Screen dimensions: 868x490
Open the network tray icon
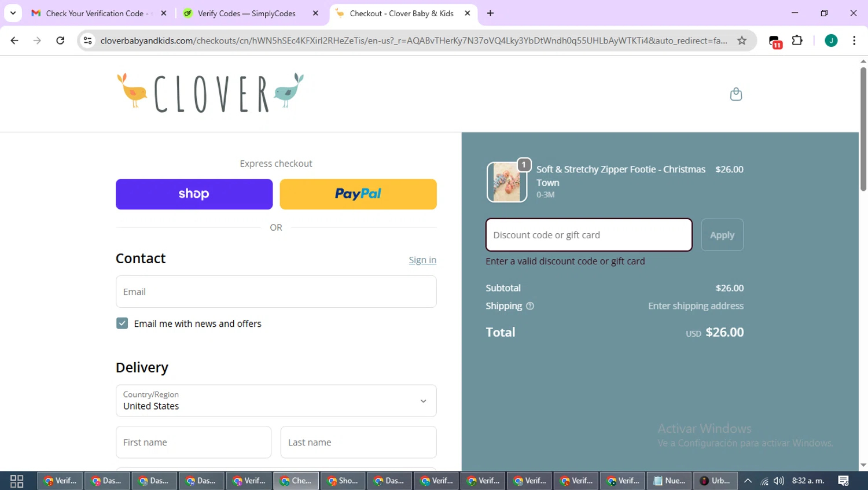coord(764,481)
